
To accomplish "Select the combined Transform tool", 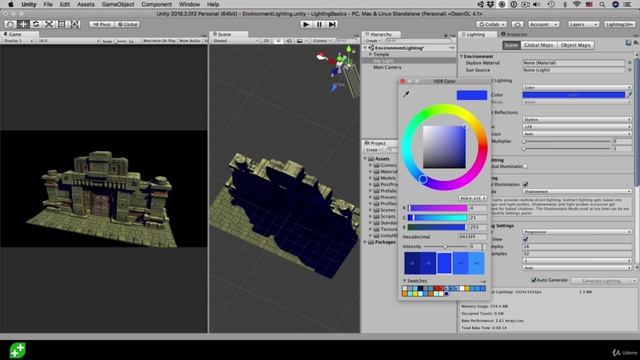I will click(74, 24).
